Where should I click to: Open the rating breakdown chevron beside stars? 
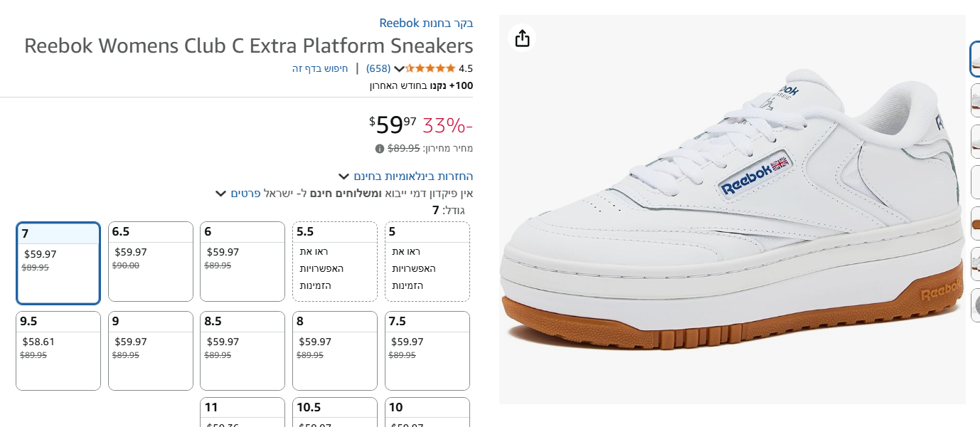point(399,69)
